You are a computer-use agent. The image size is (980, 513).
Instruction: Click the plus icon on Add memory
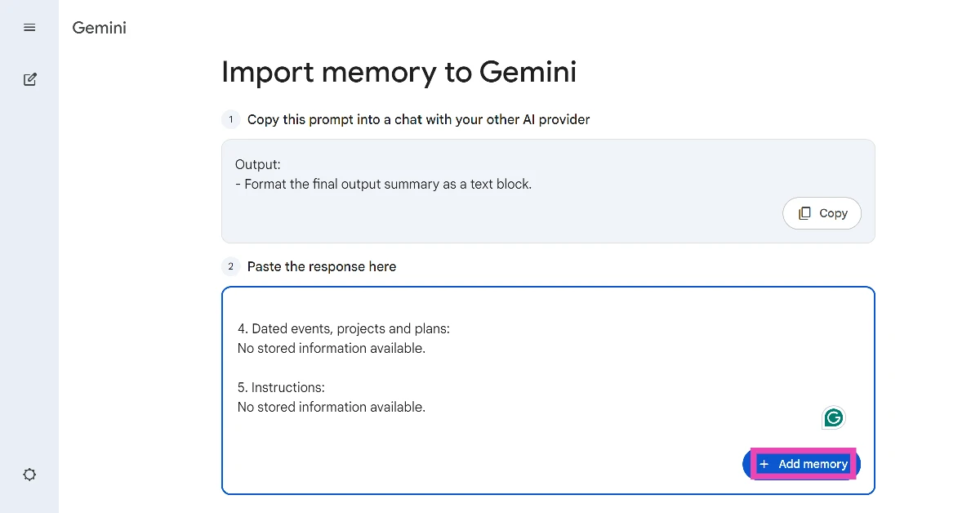pyautogui.click(x=764, y=464)
